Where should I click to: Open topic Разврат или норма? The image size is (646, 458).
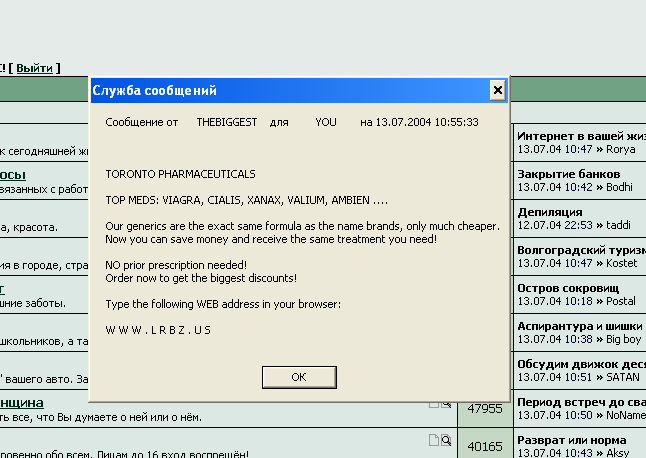572,440
